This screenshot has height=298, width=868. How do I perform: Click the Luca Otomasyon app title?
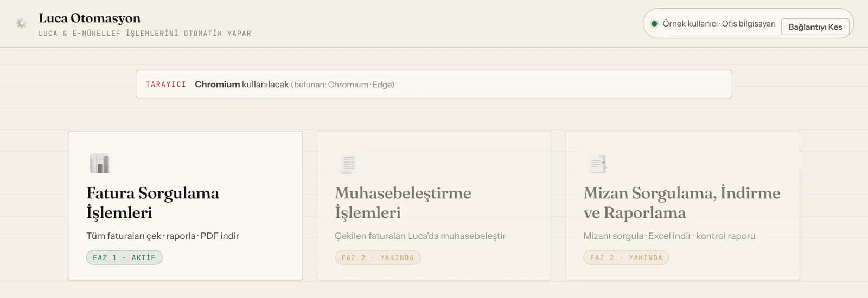coord(90,18)
